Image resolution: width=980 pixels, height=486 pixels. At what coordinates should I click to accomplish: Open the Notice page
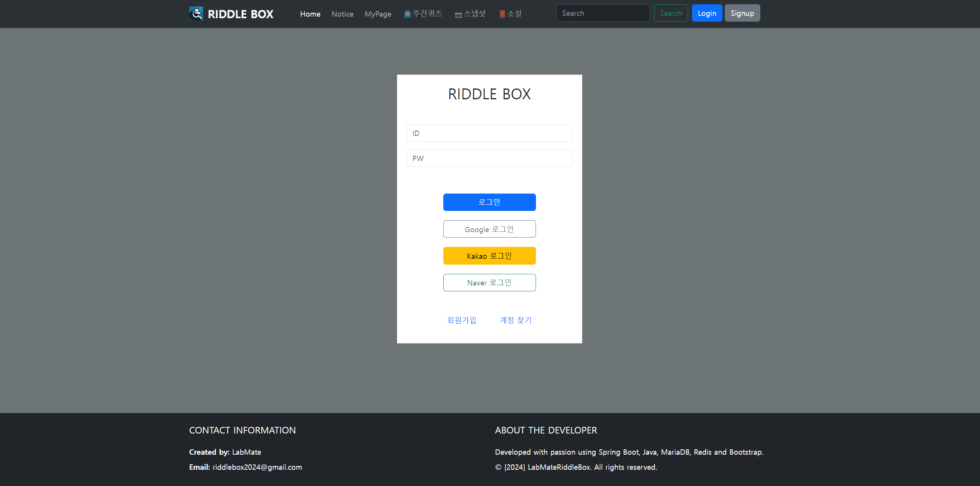342,14
